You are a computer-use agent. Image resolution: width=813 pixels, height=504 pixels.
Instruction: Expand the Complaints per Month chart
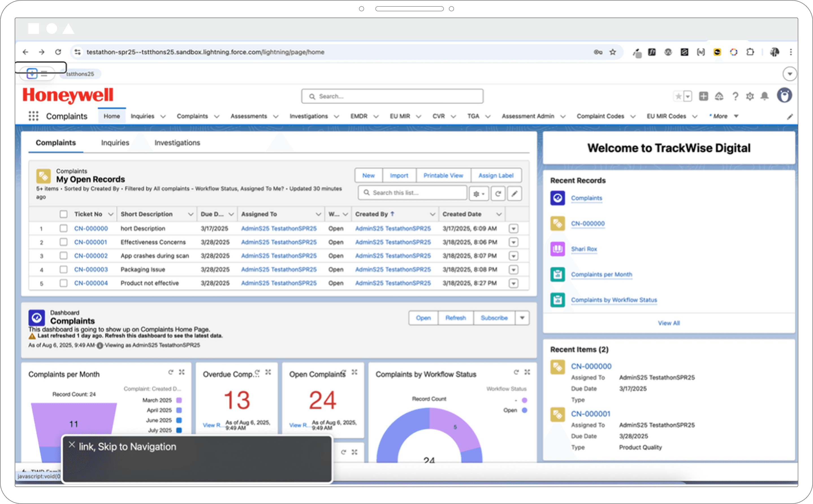[x=182, y=372]
